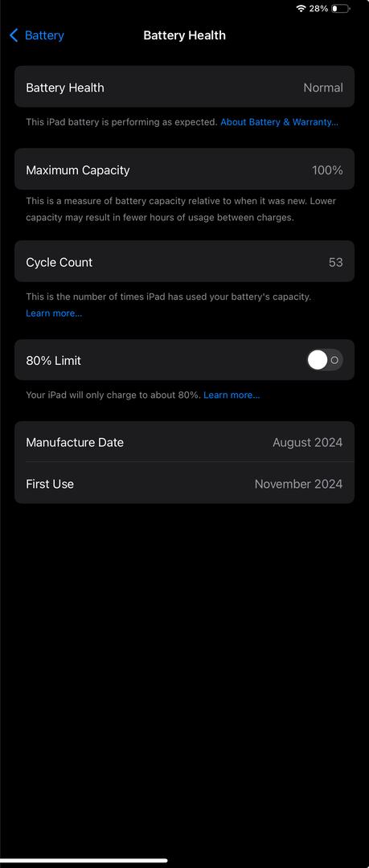Open About Battery & Warranty link
The width and height of the screenshot is (369, 868).
point(279,122)
